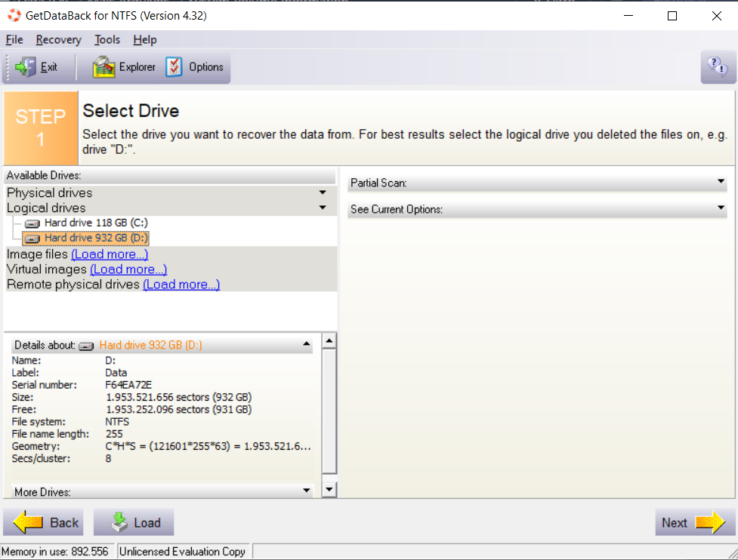
Task: Click the Secs/cluster value 8
Action: pos(108,458)
